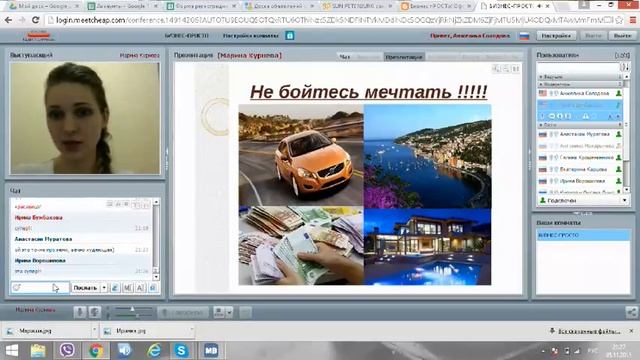Click the green person icon of Анастасия Муратова
Viewport: 640px width, 360px height.
pyautogui.click(x=618, y=134)
